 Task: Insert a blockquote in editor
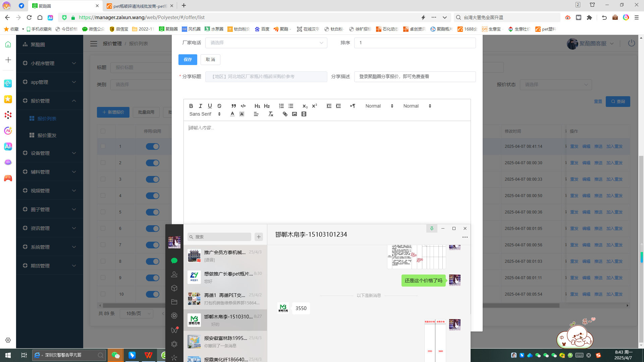(233, 106)
